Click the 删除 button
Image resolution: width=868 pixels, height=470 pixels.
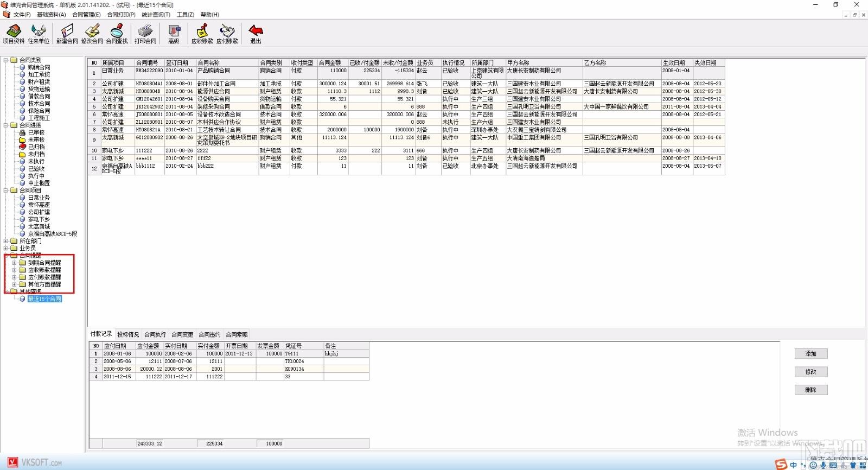click(810, 390)
